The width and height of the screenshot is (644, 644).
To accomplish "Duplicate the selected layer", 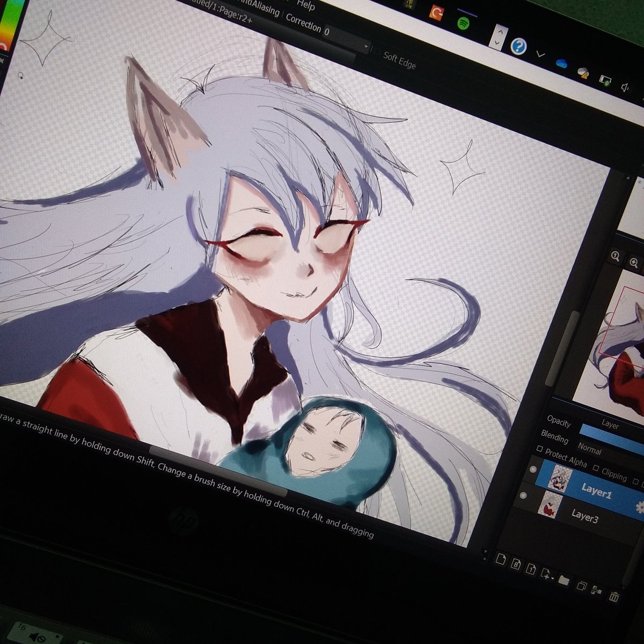I will (582, 586).
